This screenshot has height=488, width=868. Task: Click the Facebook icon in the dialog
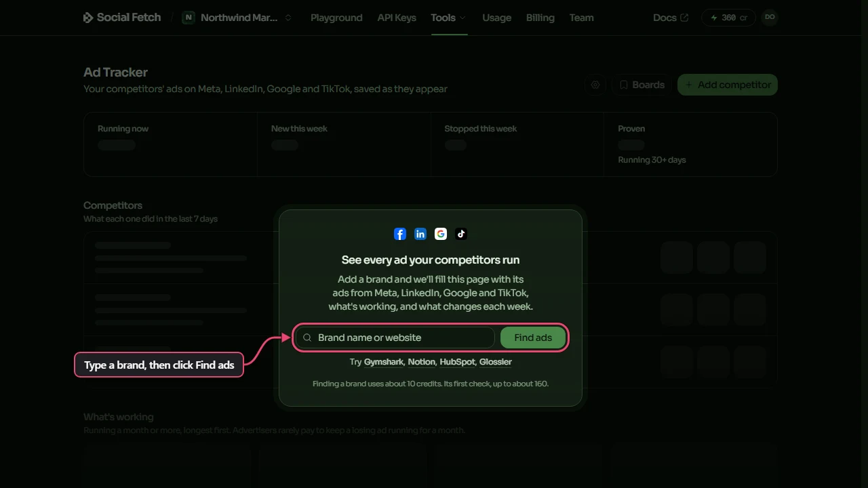point(400,234)
